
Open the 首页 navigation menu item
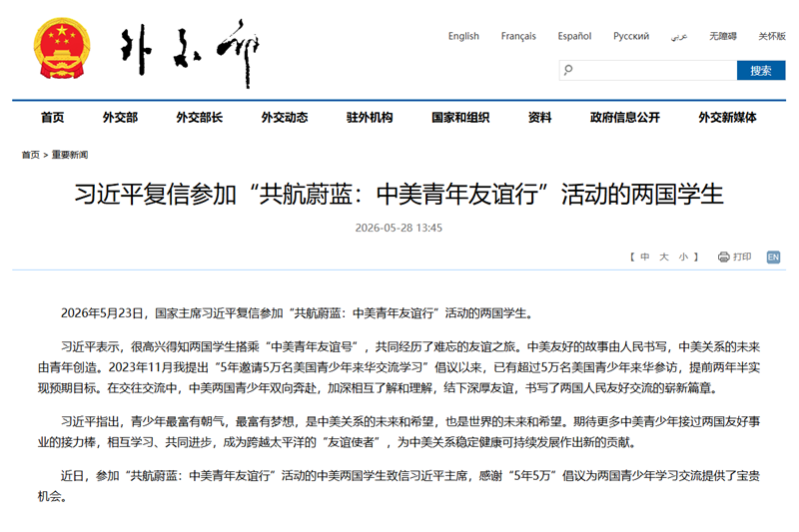(x=53, y=118)
